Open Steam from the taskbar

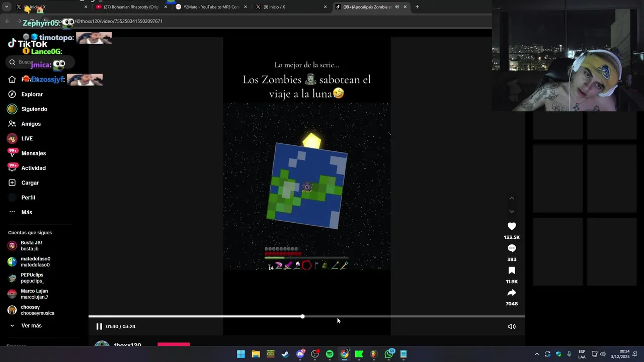pyautogui.click(x=285, y=354)
